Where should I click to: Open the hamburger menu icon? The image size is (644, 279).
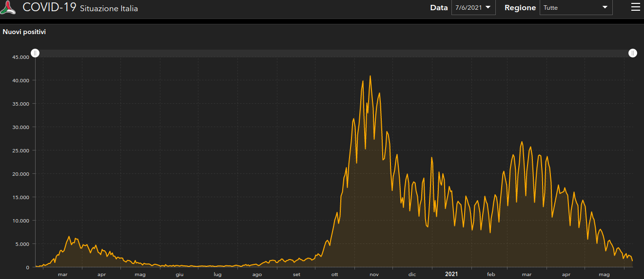pos(635,7)
